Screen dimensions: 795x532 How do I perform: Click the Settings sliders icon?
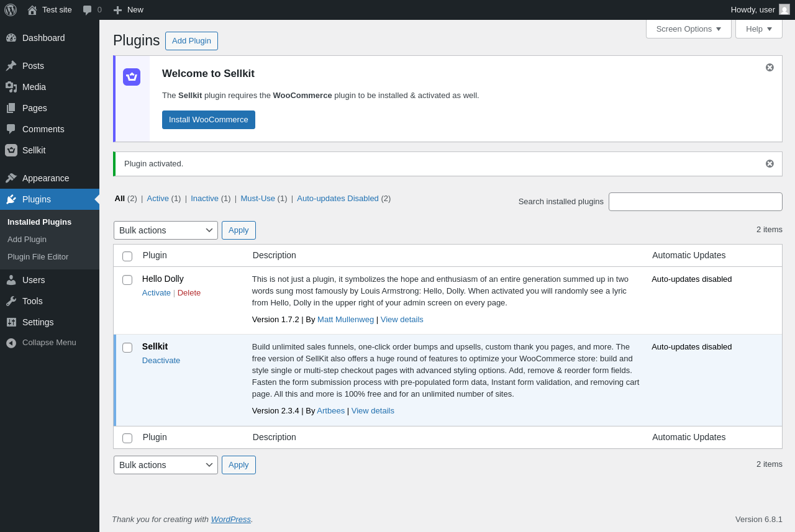[11, 322]
